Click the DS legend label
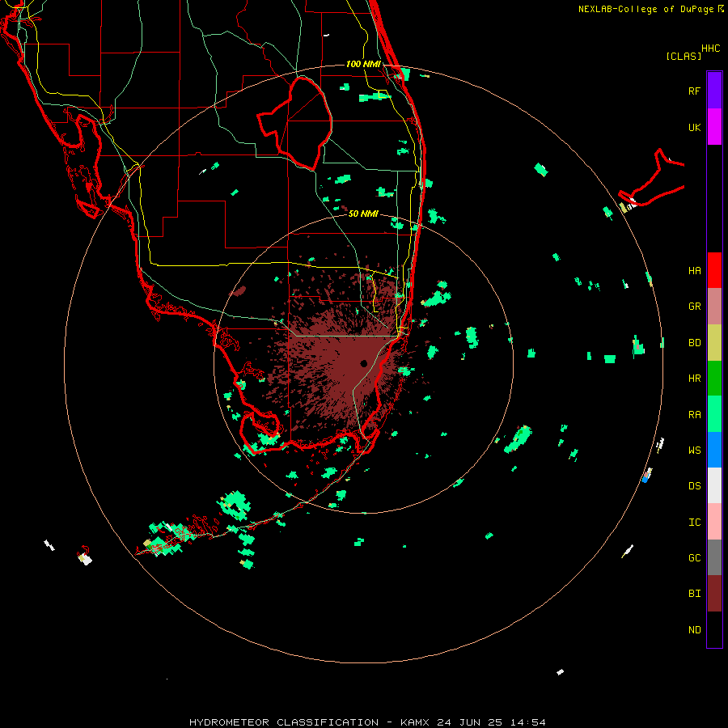This screenshot has height=728, width=728. [x=694, y=486]
